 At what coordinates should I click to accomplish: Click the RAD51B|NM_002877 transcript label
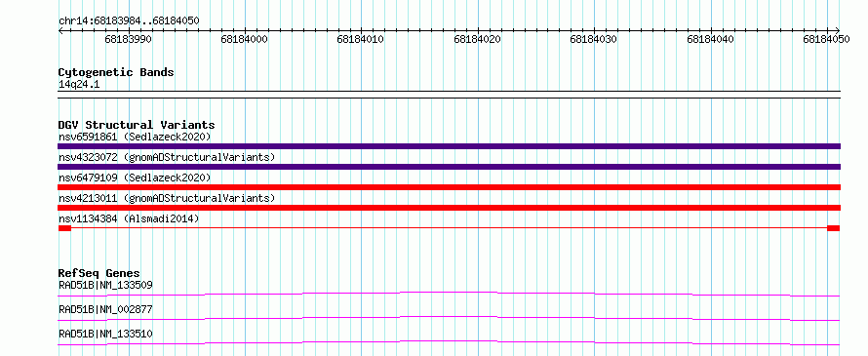point(105,309)
